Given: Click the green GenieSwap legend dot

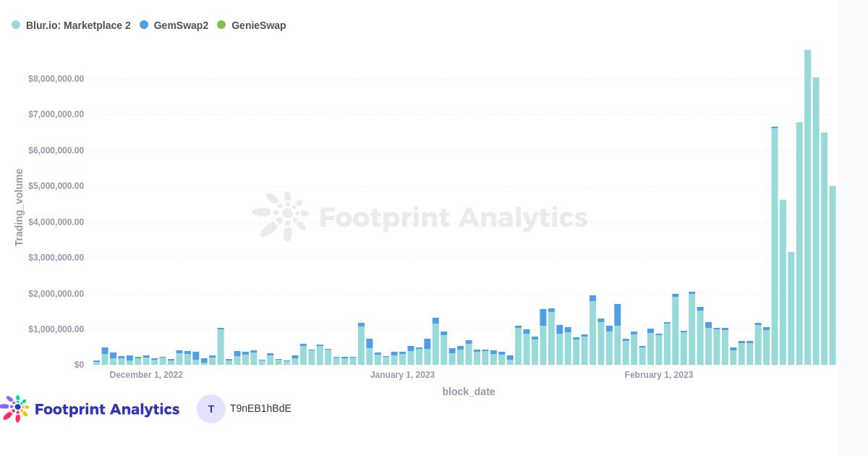Looking at the screenshot, I should [x=221, y=25].
